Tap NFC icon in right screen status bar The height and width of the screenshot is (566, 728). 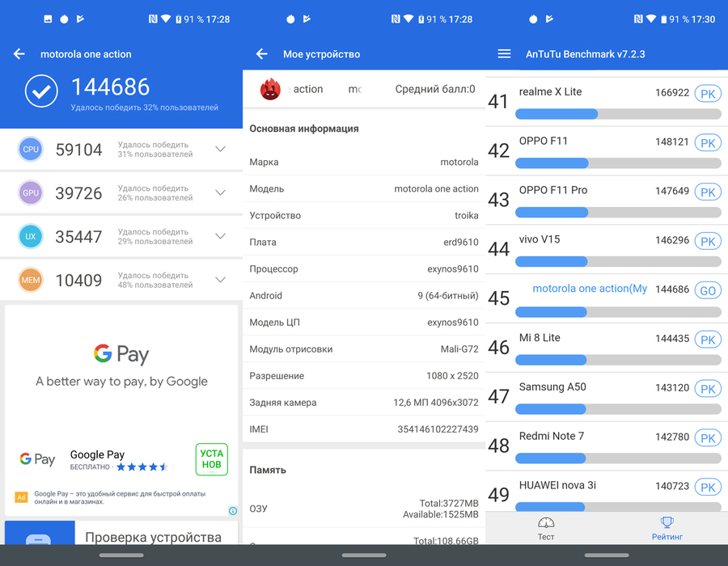pyautogui.click(x=638, y=19)
